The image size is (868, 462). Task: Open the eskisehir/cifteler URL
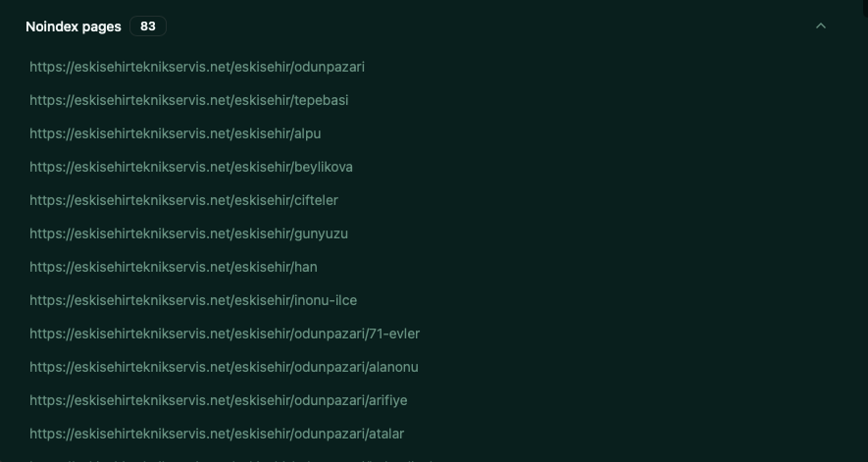click(x=183, y=200)
